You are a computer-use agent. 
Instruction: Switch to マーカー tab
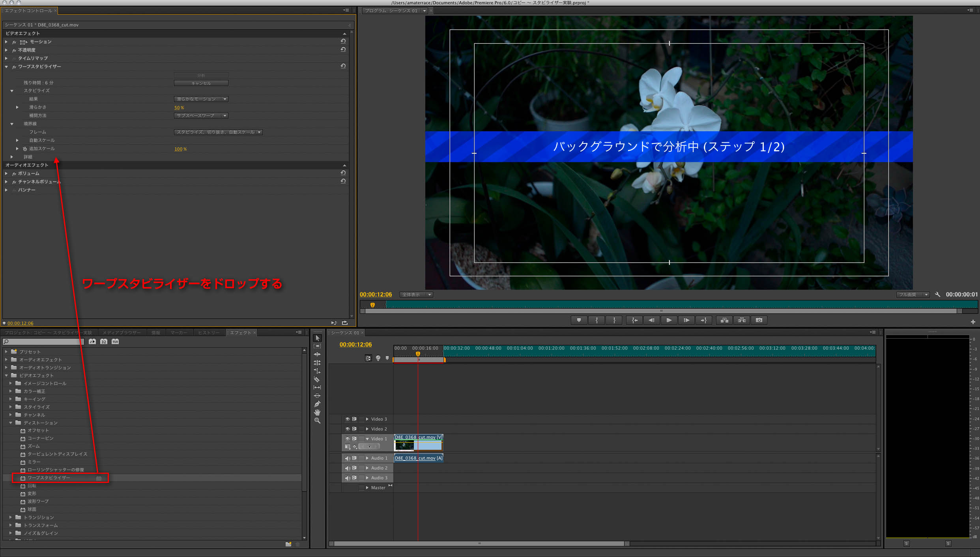[179, 333]
